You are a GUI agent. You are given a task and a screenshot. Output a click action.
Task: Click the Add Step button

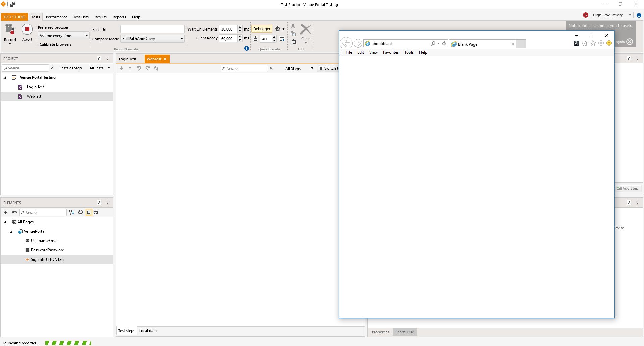(628, 188)
